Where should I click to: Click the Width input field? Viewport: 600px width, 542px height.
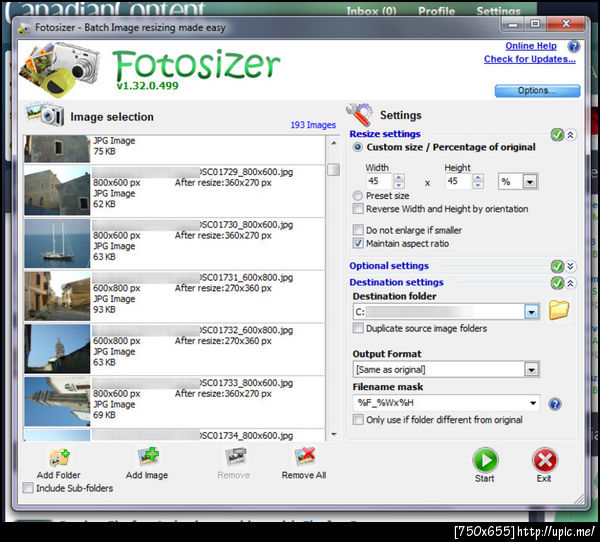pos(379,181)
